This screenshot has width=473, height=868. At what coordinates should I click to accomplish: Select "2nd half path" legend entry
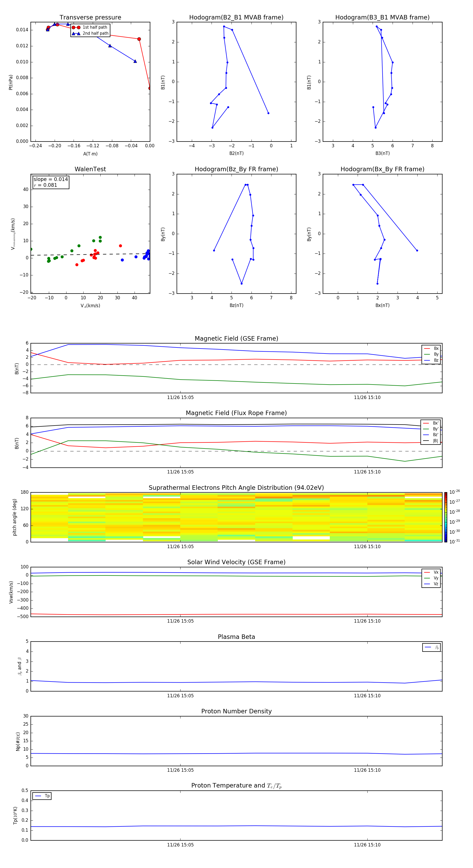pos(90,33)
